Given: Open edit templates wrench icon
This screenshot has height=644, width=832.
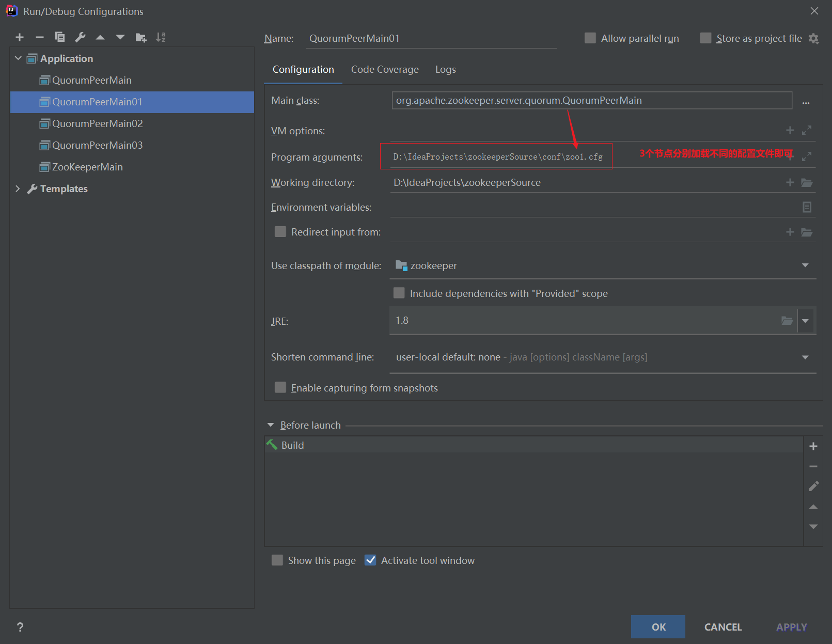Looking at the screenshot, I should (x=80, y=37).
